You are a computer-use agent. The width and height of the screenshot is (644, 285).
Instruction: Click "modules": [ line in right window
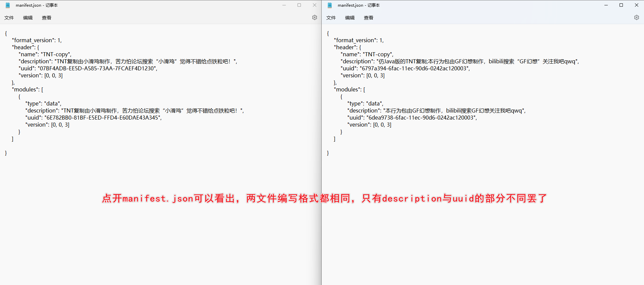[x=350, y=89]
